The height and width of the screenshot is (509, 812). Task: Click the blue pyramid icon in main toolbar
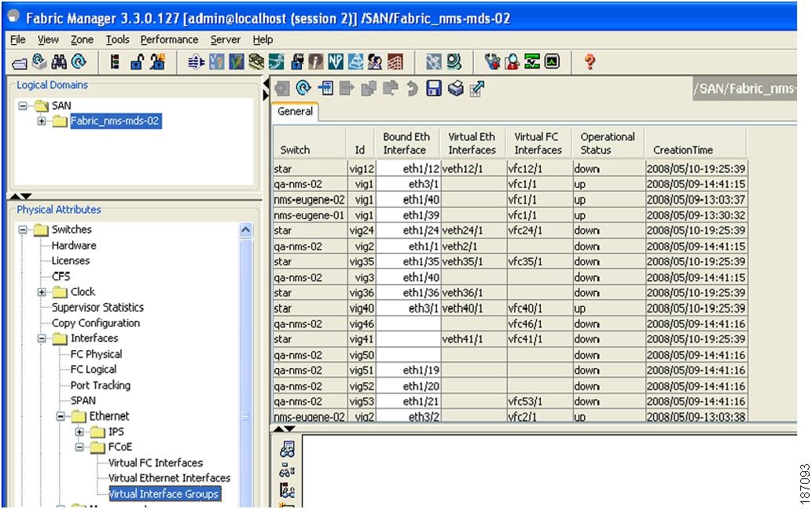point(355,62)
